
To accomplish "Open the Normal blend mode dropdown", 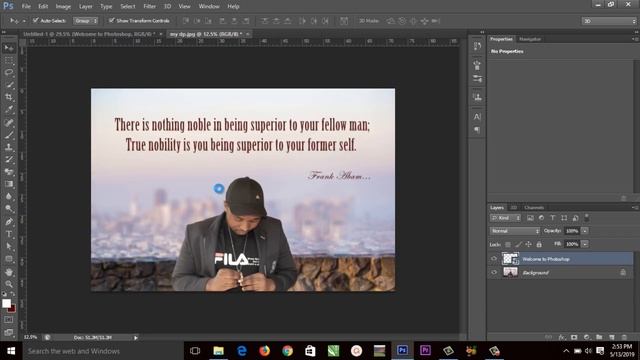I will click(515, 231).
